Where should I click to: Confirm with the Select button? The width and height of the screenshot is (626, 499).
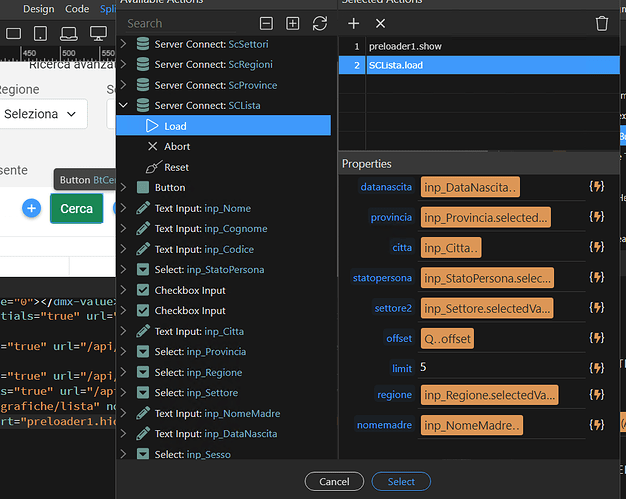401,482
